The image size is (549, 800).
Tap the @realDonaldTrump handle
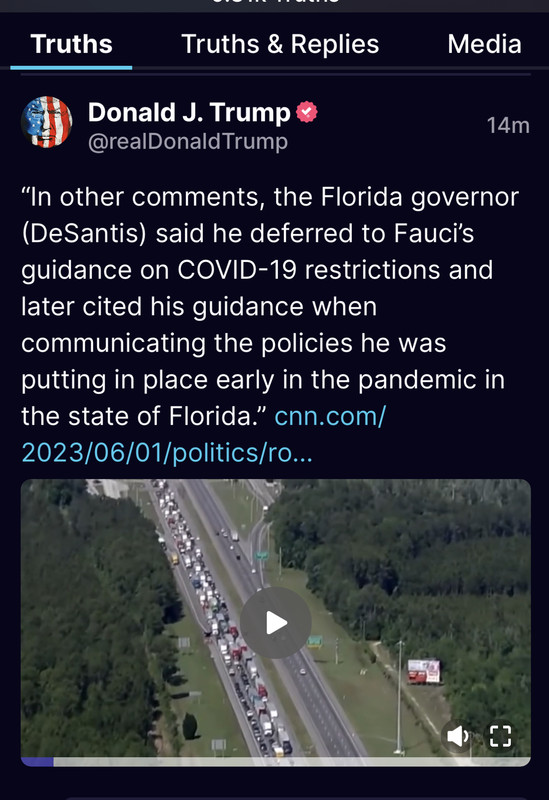(x=188, y=141)
